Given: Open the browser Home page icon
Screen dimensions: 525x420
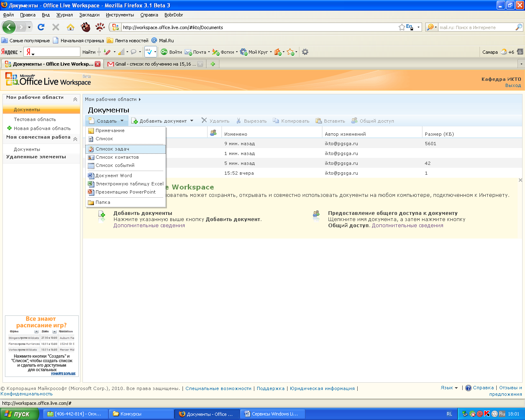Looking at the screenshot, I should point(71,27).
